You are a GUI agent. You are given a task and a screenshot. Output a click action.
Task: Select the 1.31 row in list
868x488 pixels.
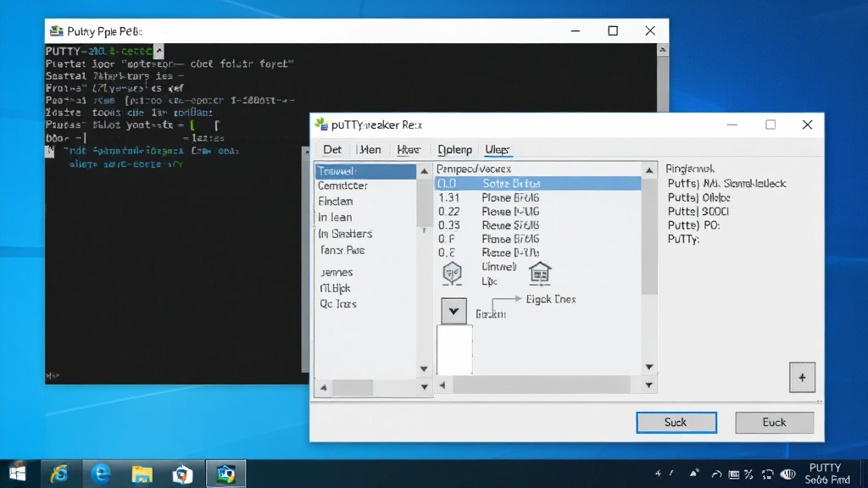pyautogui.click(x=537, y=197)
